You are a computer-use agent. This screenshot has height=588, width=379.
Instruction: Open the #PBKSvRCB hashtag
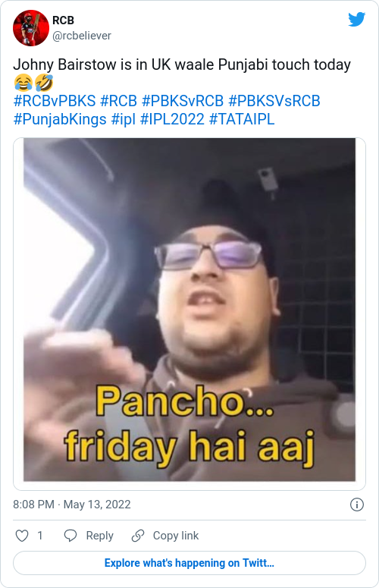(183, 101)
